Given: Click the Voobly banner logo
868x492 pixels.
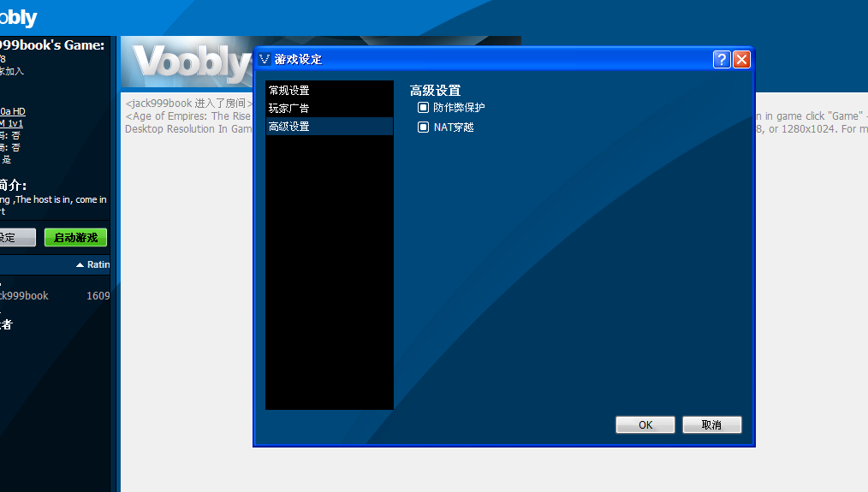Looking at the screenshot, I should tap(192, 62).
